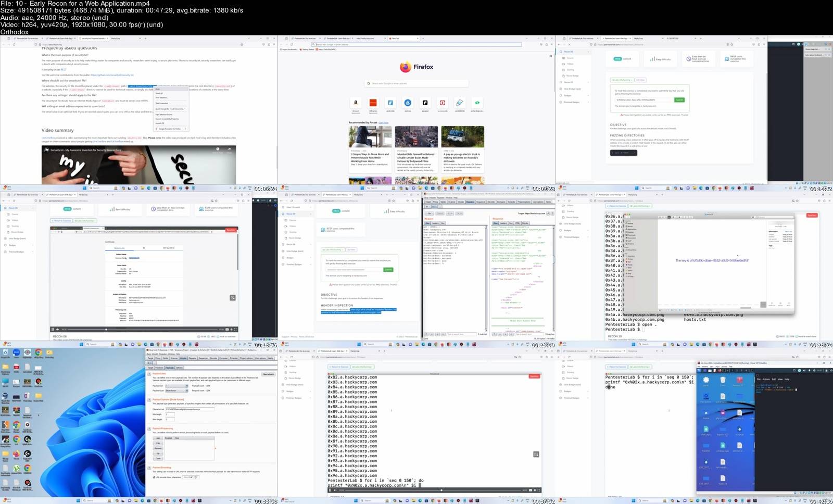Open Payload type dropdown showing Brute forcer
The width and height of the screenshot is (833, 504).
click(176, 390)
